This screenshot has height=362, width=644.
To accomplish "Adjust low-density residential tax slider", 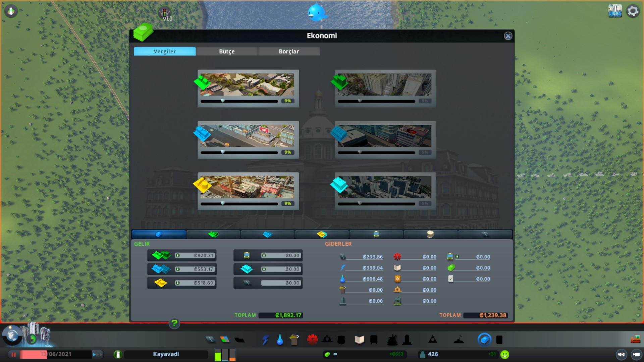I will click(x=223, y=101).
